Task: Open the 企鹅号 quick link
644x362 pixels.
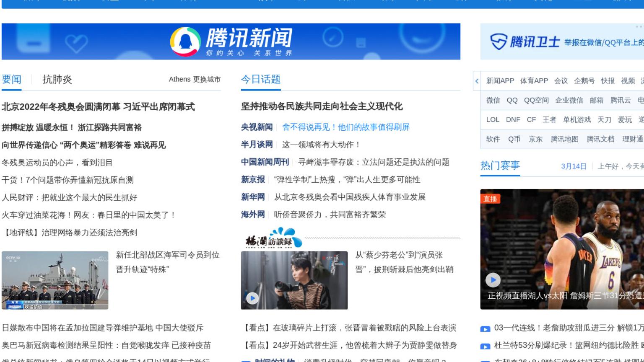Action: [x=584, y=81]
